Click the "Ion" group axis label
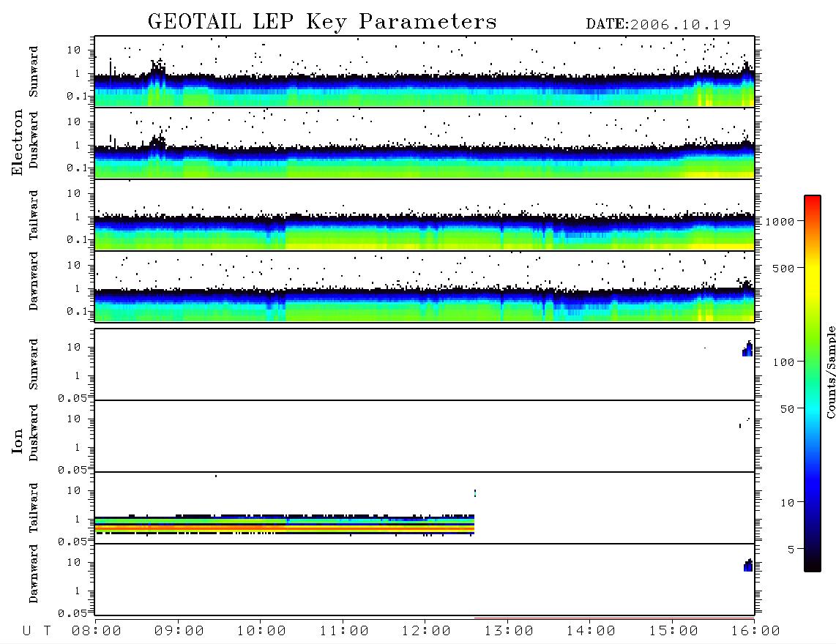Screen dimensions: 836x644 click(x=18, y=441)
